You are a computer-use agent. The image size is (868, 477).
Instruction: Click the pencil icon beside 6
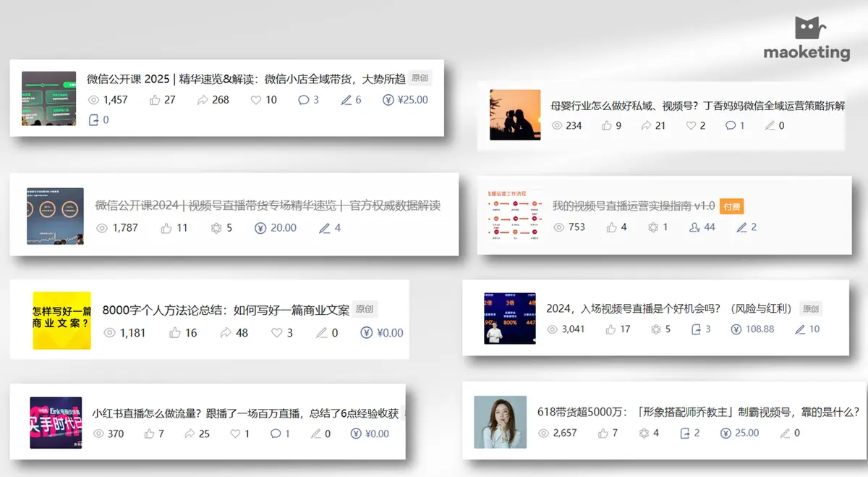[x=346, y=100]
